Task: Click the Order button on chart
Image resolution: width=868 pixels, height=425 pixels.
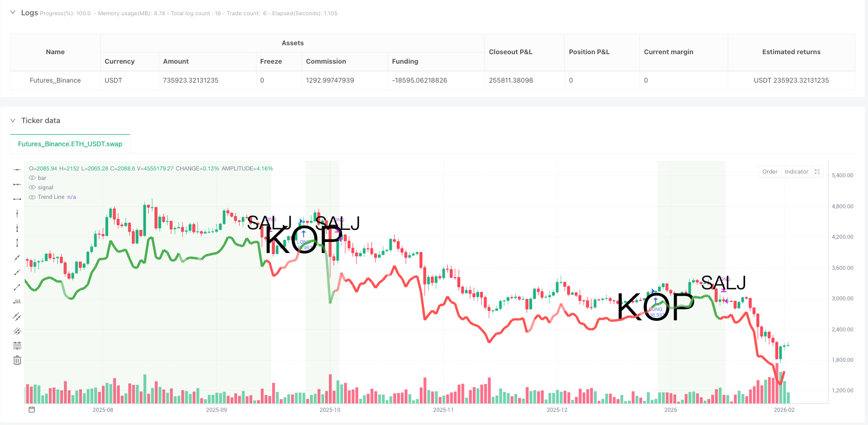Action: [770, 171]
